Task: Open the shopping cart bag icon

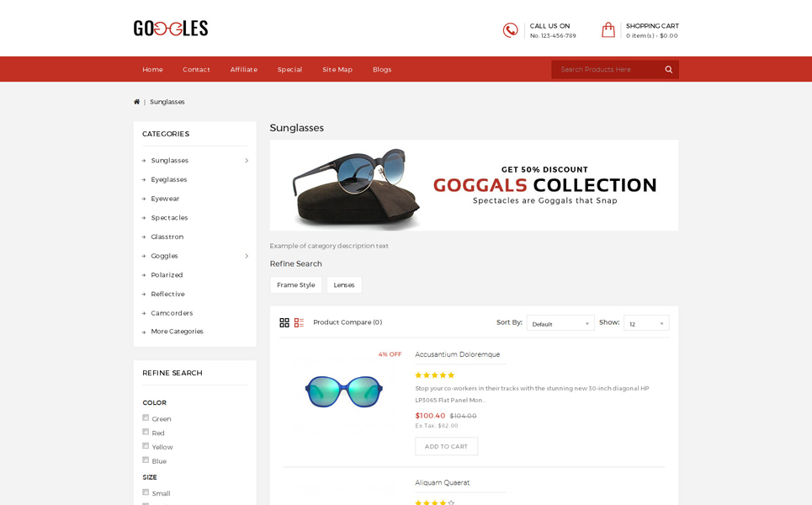Action: tap(608, 30)
